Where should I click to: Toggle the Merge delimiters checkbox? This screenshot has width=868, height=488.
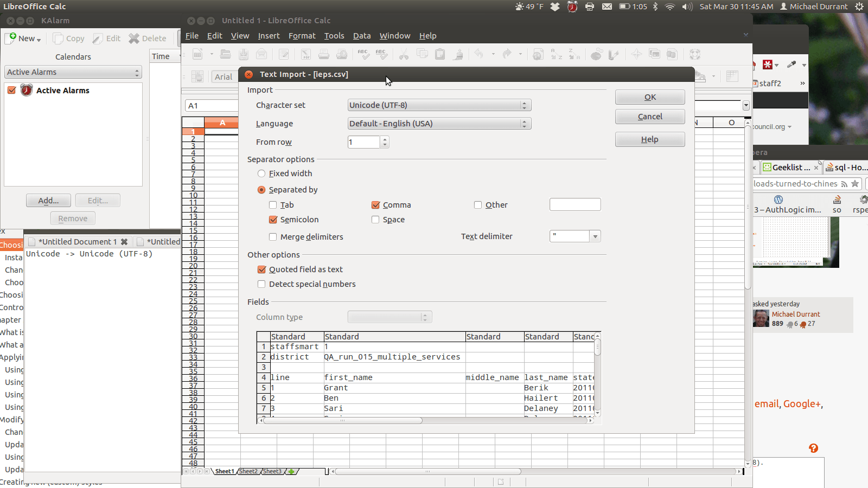point(273,237)
